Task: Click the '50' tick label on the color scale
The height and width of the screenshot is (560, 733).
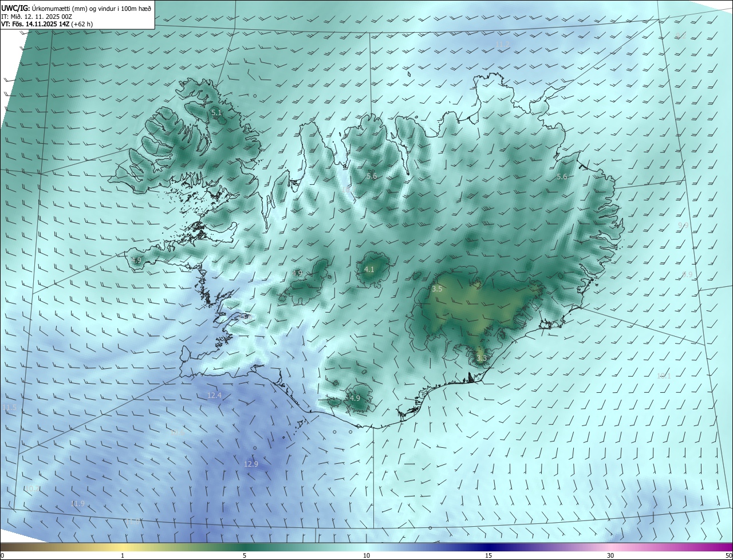Action: tap(728, 555)
